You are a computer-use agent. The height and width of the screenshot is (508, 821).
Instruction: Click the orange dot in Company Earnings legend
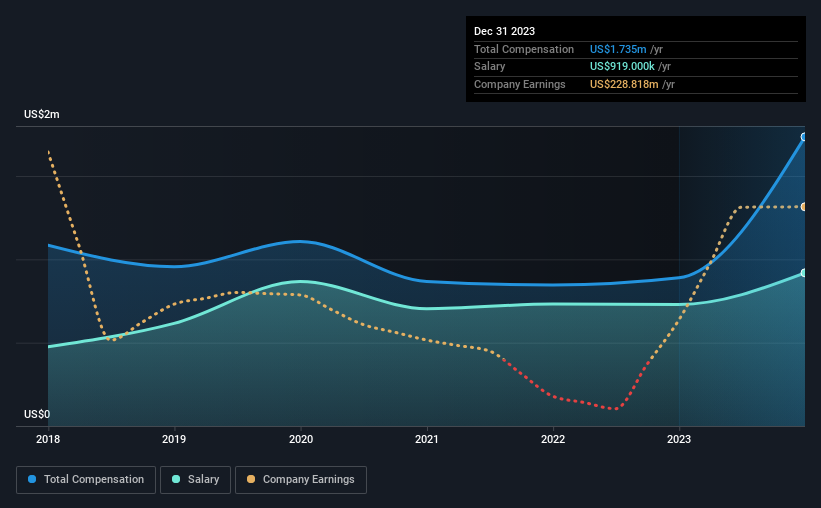coord(251,479)
